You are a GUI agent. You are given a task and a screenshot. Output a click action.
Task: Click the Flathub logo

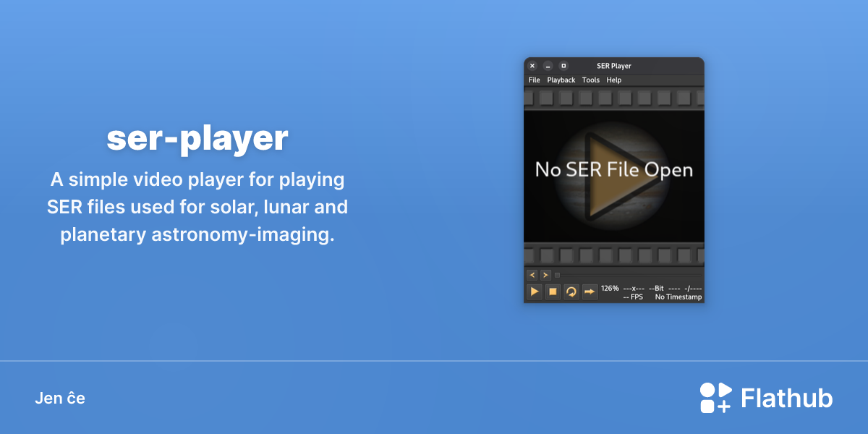[766, 398]
